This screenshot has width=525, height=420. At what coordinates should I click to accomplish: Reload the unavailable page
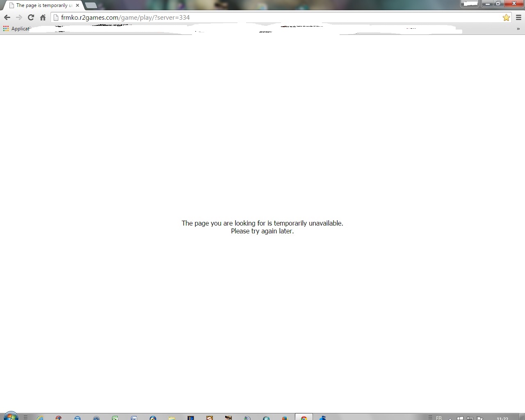coord(31,17)
